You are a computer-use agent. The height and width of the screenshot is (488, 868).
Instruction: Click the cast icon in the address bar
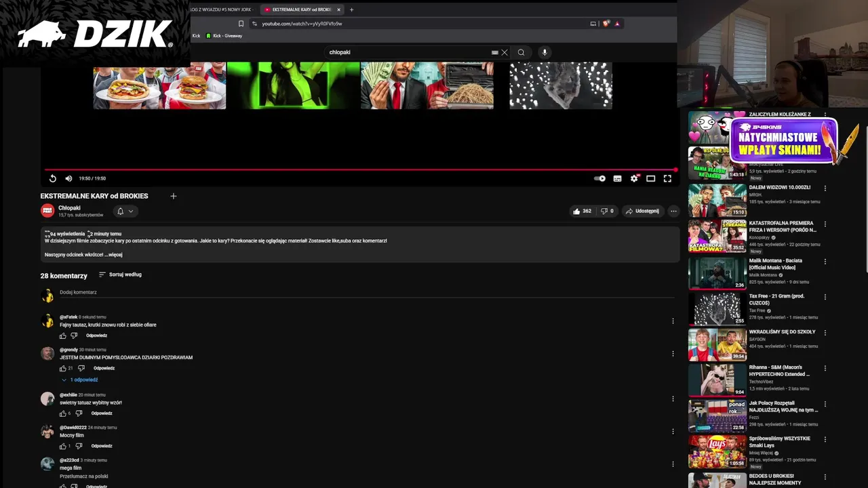point(593,24)
